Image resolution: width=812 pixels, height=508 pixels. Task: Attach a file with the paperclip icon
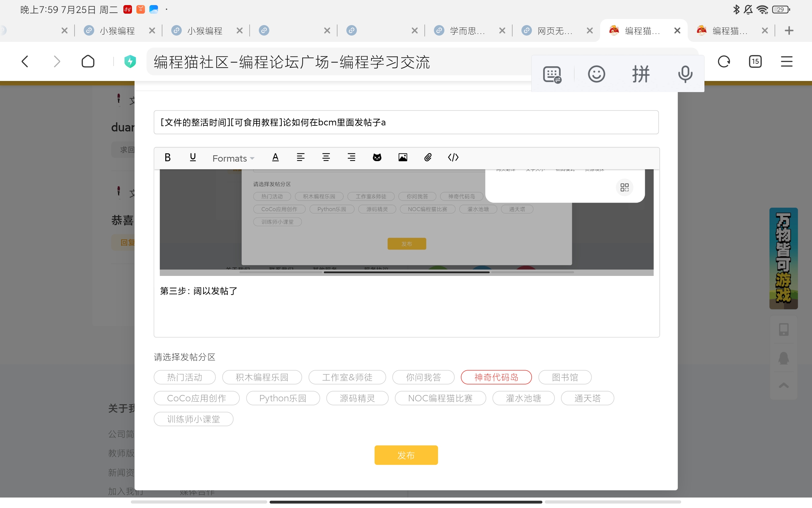tap(428, 157)
